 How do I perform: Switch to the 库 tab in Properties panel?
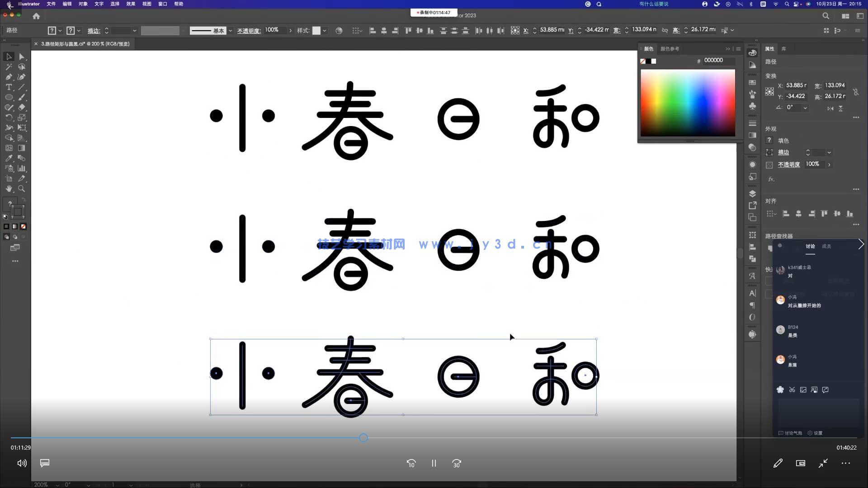(x=784, y=48)
